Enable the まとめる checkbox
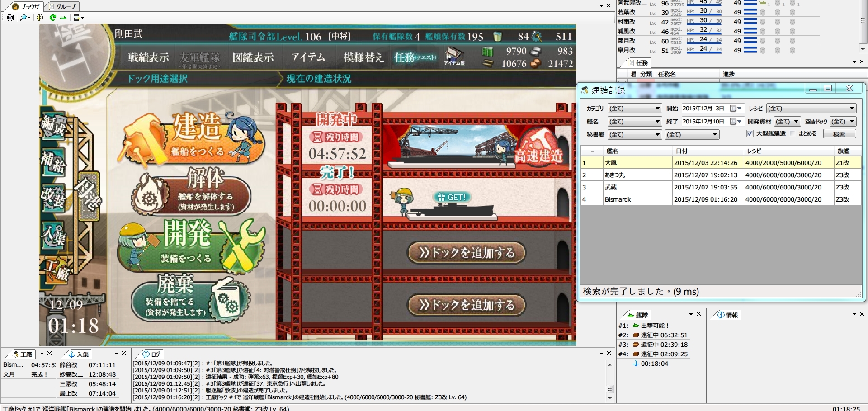 793,134
